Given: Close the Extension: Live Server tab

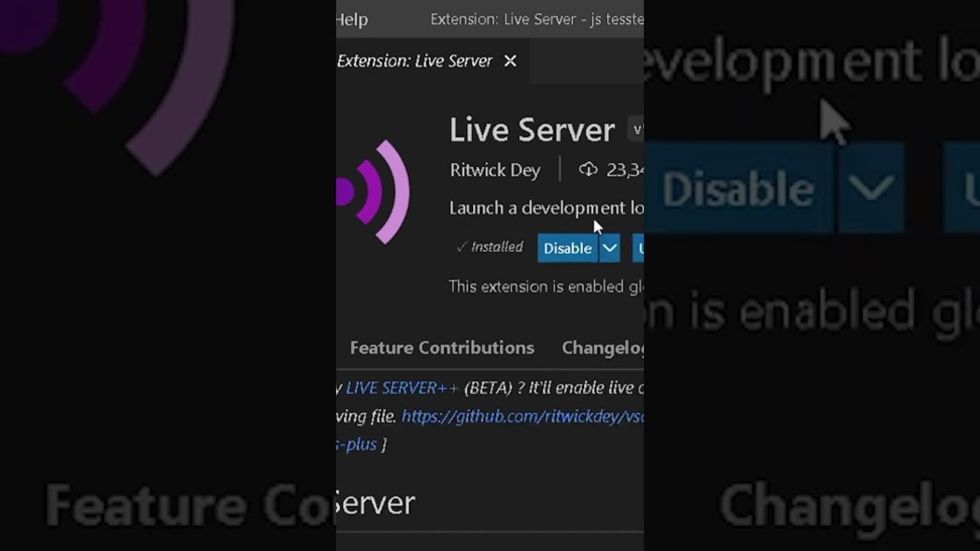Looking at the screenshot, I should pos(510,61).
